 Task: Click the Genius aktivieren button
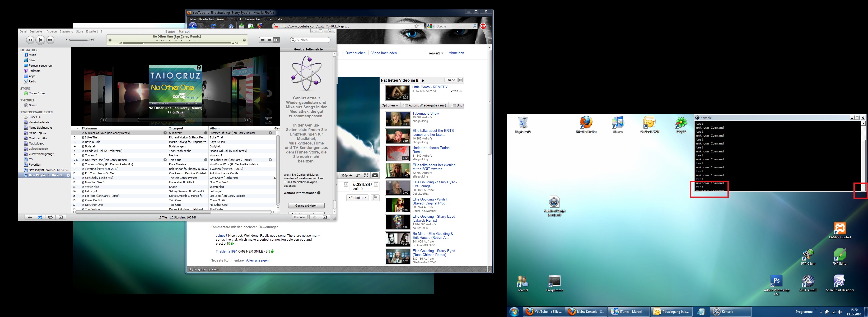pyautogui.click(x=306, y=206)
